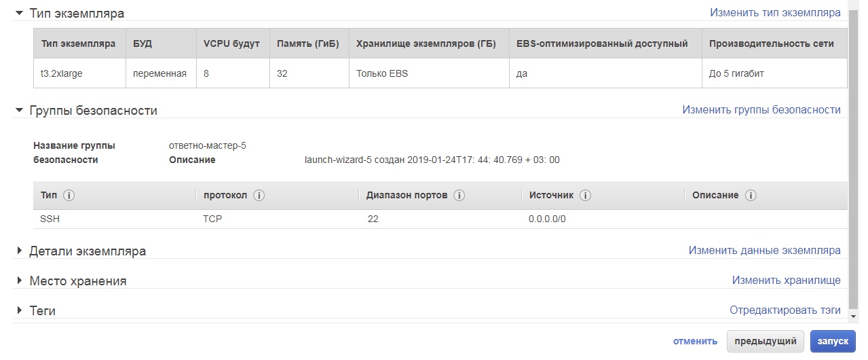Go back with предыдущий button
Image resolution: width=868 pixels, height=360 pixels.
[766, 341]
